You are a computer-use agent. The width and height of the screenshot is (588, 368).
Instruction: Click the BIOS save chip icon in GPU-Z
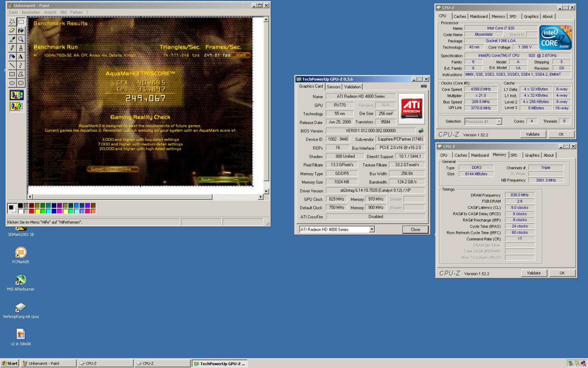tap(421, 131)
